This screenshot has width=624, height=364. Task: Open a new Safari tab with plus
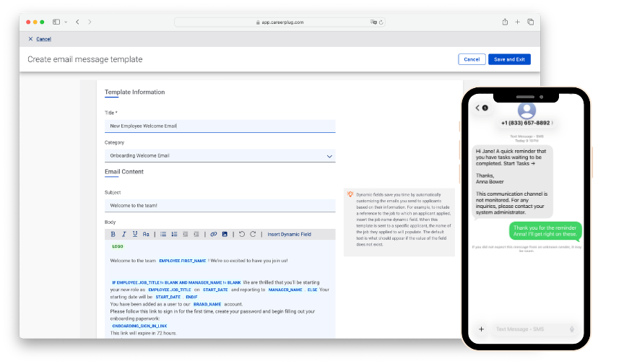pos(517,22)
